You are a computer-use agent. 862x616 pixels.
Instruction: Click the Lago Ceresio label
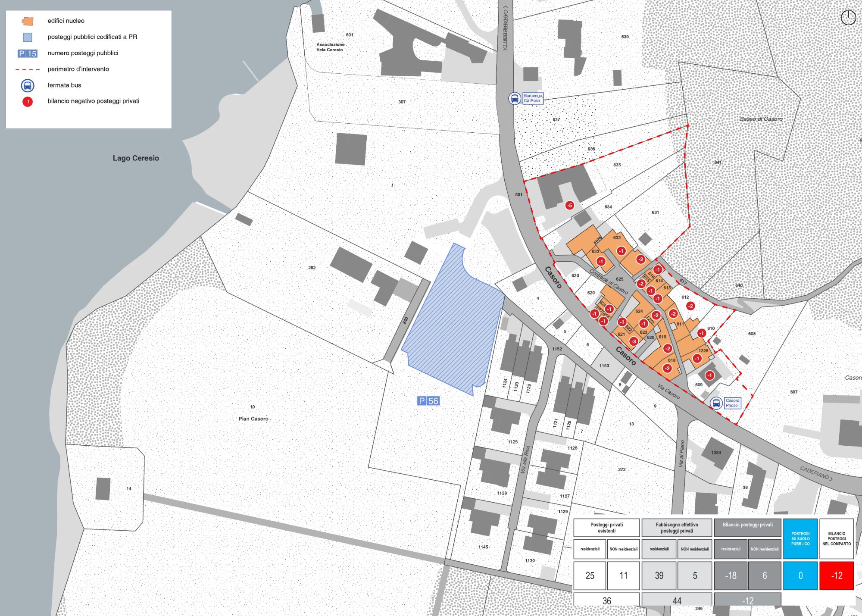pyautogui.click(x=136, y=158)
